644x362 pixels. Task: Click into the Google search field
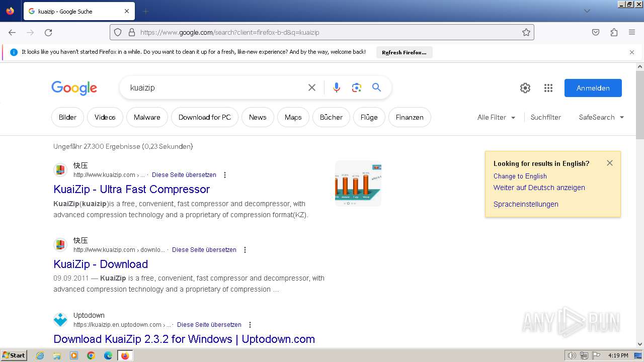coord(215,87)
